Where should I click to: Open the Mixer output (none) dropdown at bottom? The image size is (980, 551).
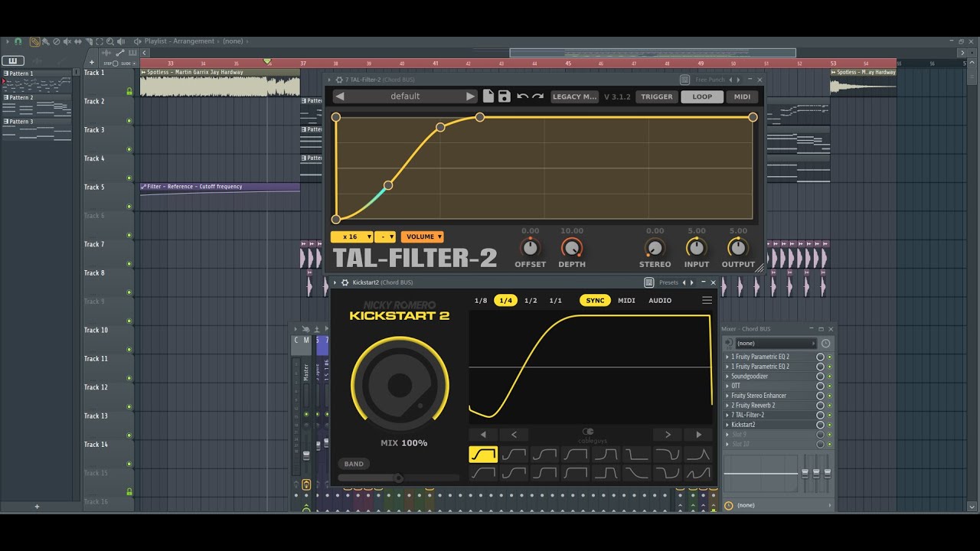pos(782,505)
